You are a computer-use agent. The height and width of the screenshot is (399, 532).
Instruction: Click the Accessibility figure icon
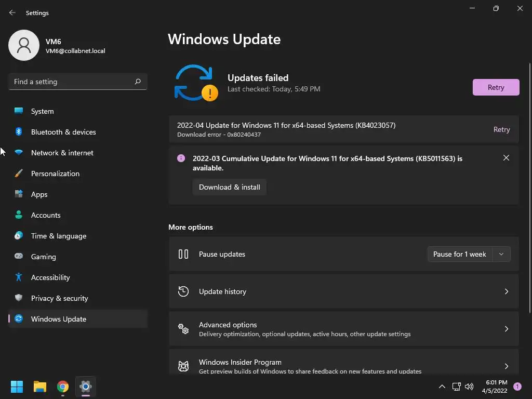click(x=19, y=277)
